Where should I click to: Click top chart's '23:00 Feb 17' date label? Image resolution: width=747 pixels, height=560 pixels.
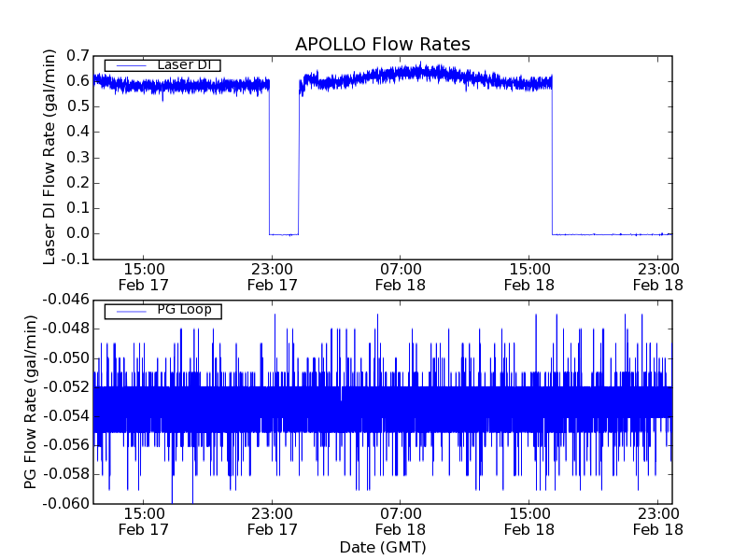[x=272, y=277]
